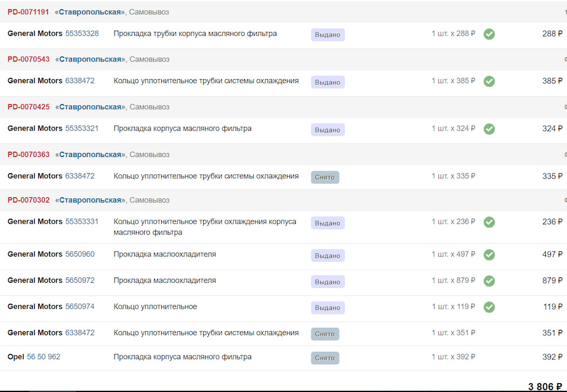Click green checkmark for part 55353321
This screenshot has width=567, height=392.
(489, 129)
